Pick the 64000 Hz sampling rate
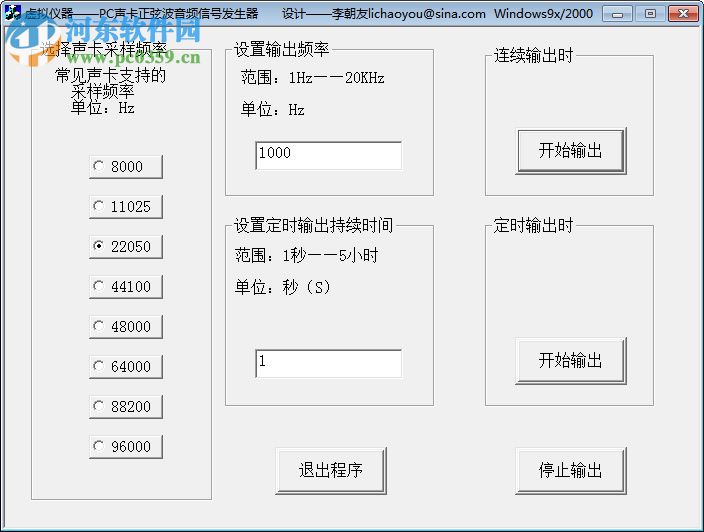Image resolution: width=704 pixels, height=532 pixels. 126,367
